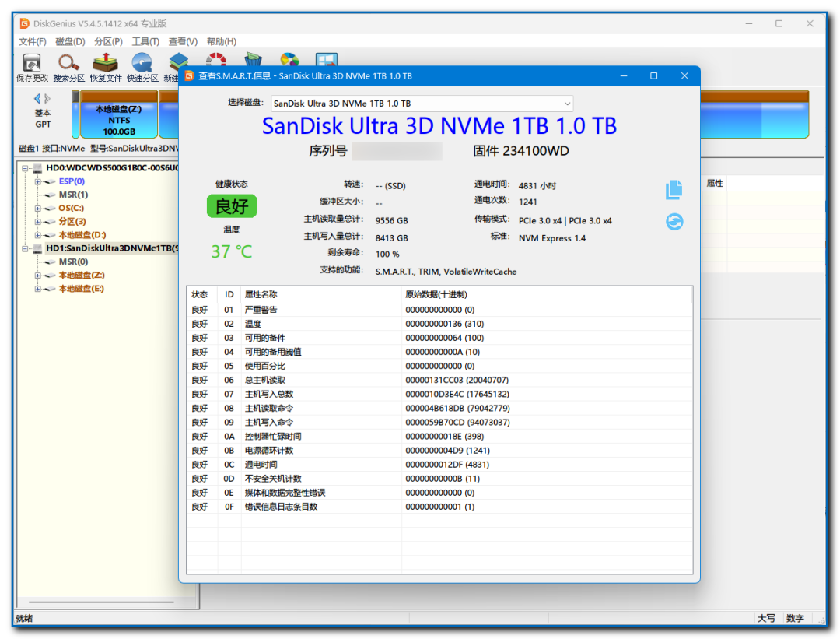The height and width of the screenshot is (639, 840).
Task: Go to previous disk with left arrow
Action: click(x=37, y=99)
